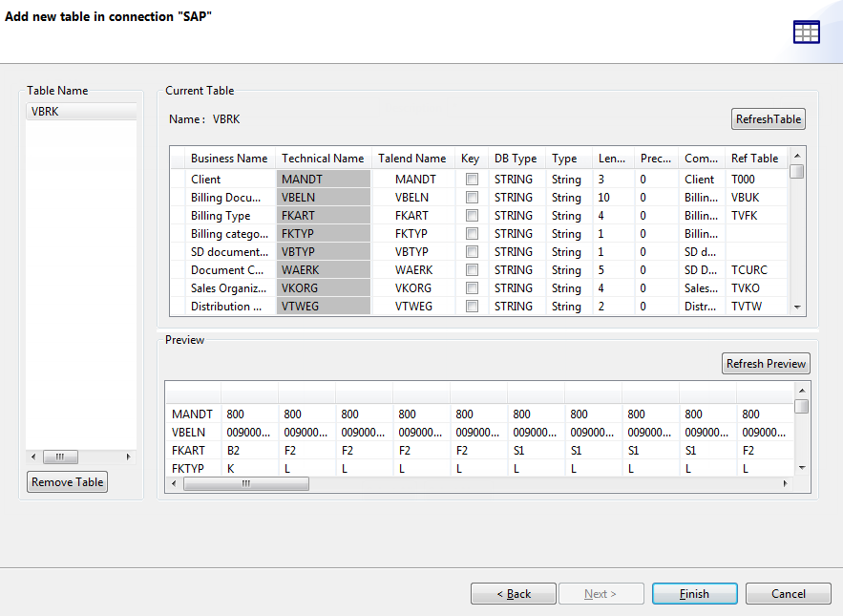
Task: Enable Key for the FKART Billing Type row
Action: [x=472, y=215]
